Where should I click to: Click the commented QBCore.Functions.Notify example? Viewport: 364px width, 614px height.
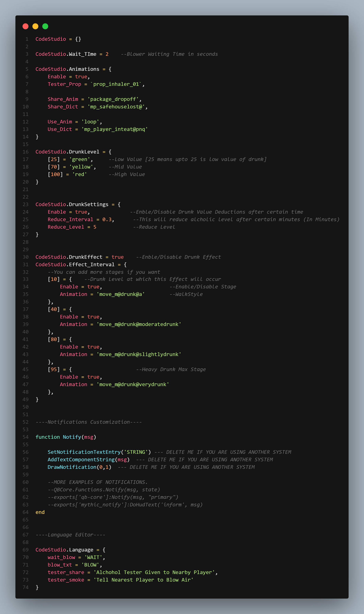click(104, 489)
